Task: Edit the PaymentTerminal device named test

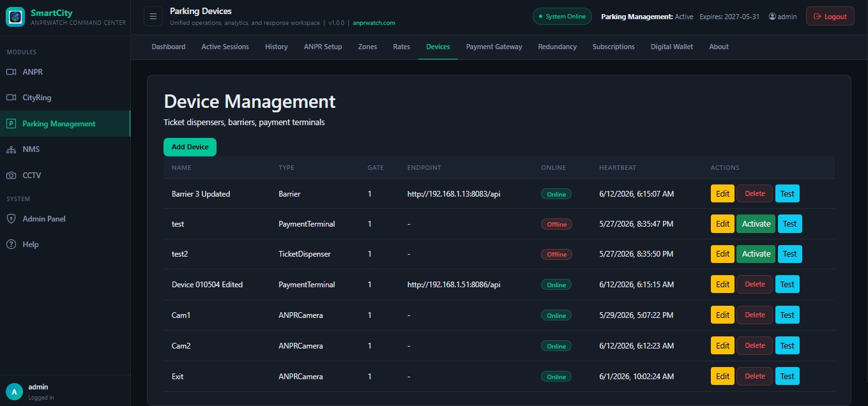Action: [x=723, y=224]
